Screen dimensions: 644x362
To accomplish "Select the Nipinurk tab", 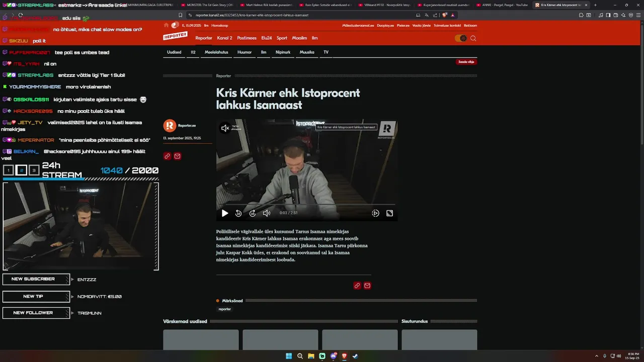I will coord(283,52).
